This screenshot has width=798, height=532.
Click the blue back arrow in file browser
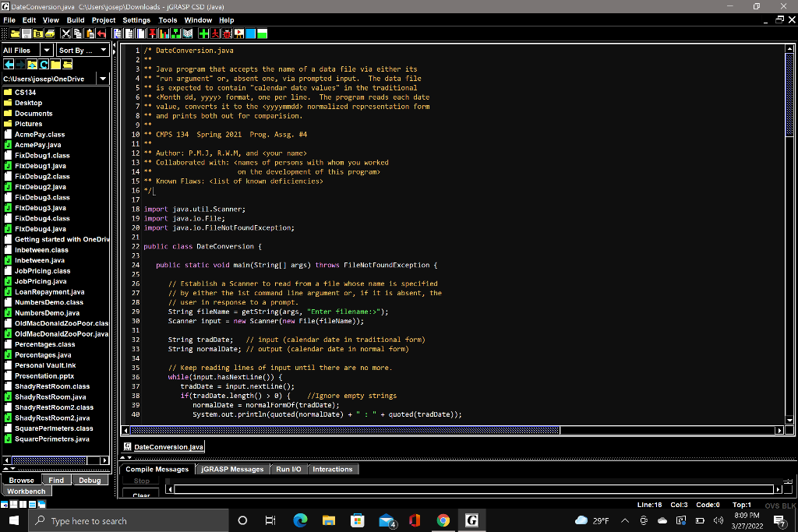coord(9,64)
